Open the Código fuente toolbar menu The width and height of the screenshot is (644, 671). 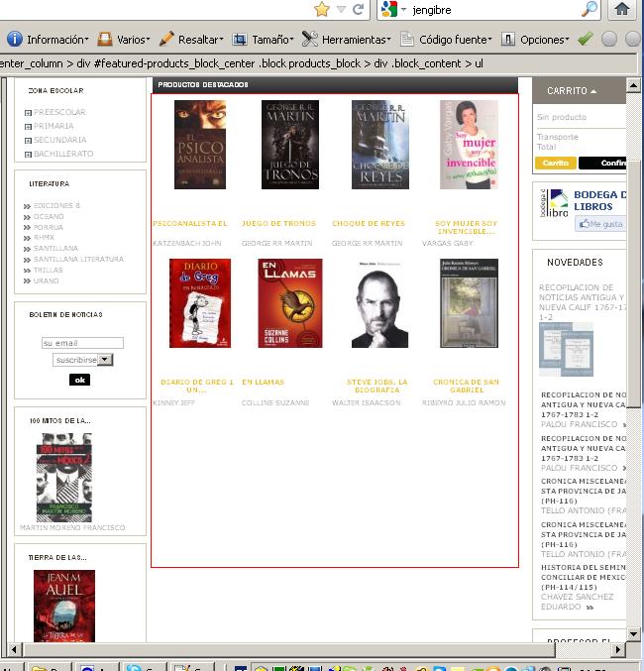446,40
